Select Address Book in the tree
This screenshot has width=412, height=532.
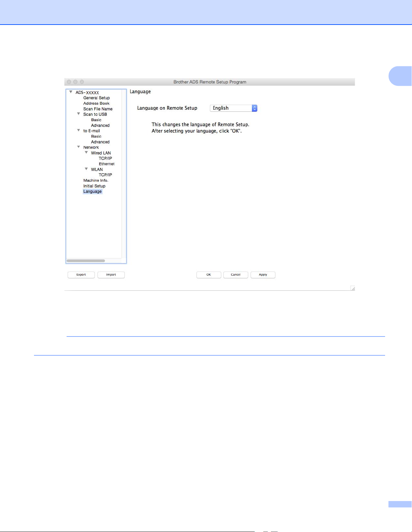coord(97,103)
